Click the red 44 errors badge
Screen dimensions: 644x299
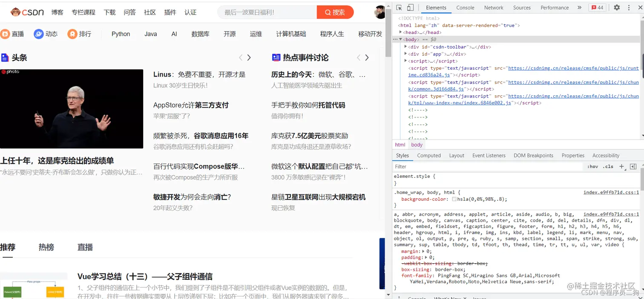click(x=598, y=8)
